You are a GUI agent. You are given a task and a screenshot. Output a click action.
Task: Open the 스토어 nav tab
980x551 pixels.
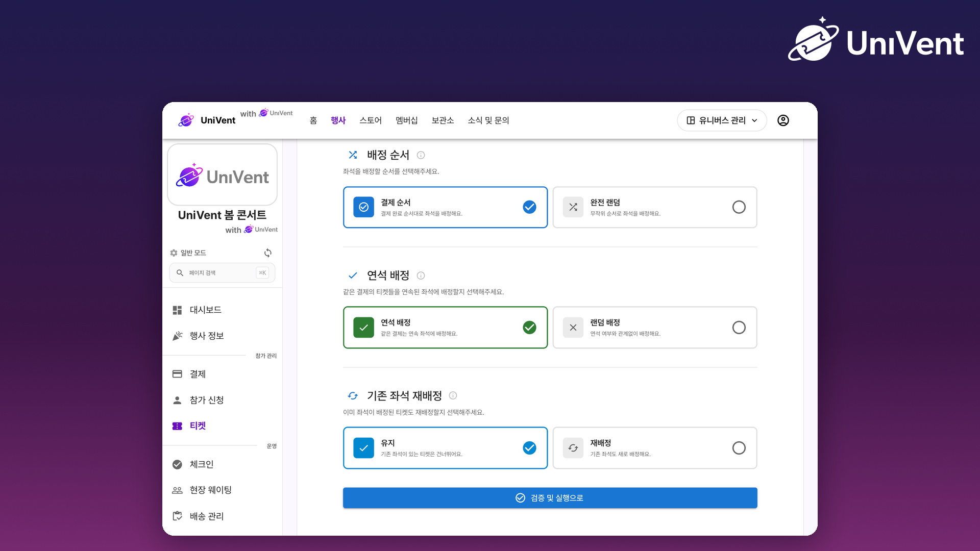point(371,120)
